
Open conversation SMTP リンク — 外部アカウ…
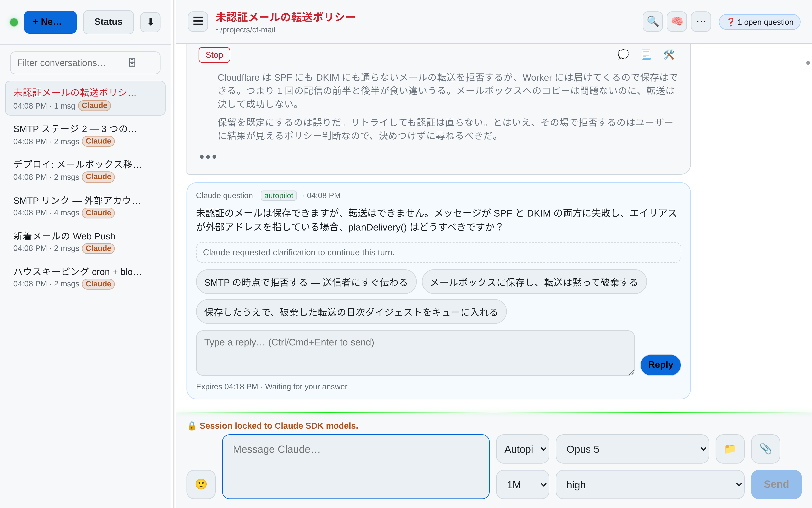[x=85, y=206]
